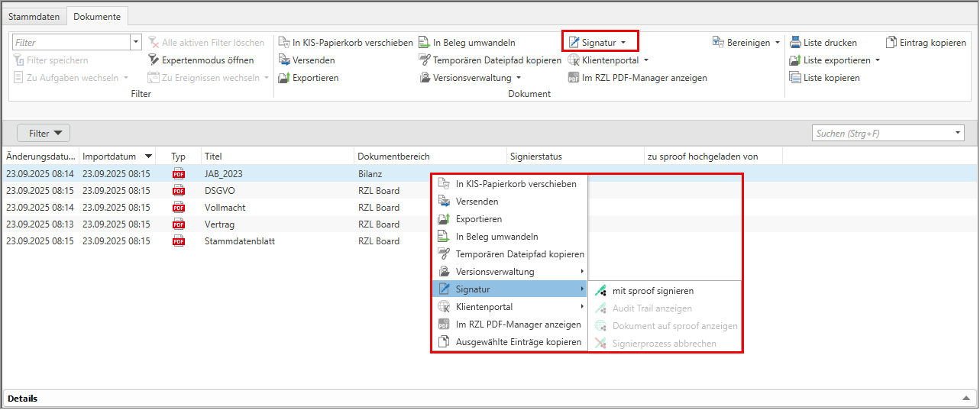
Task: Click the Versenden icon in the ribbon
Action: (x=284, y=60)
